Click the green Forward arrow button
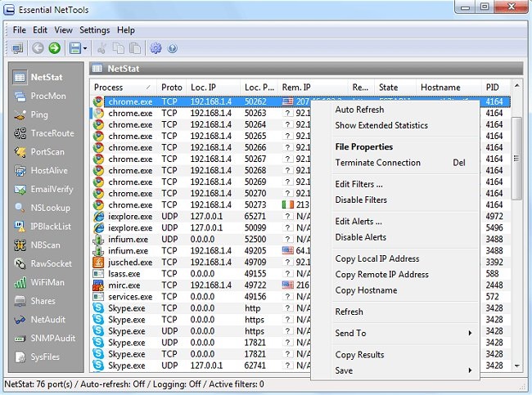Screen dimensions: 532x395 pos(55,48)
